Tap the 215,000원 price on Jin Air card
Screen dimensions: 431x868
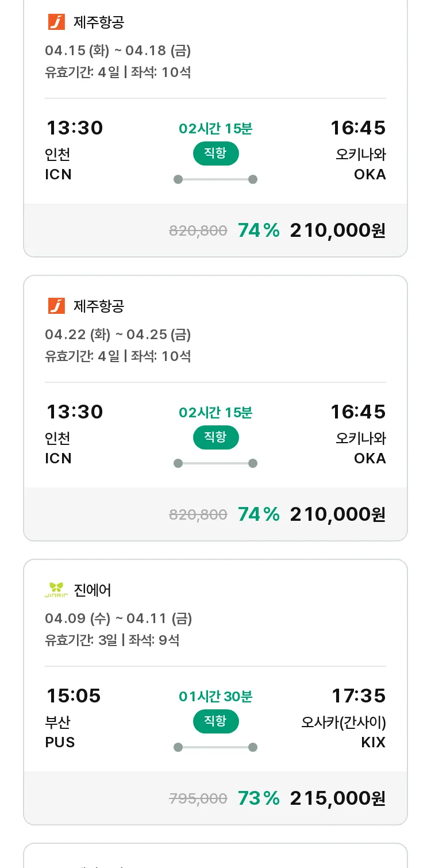click(338, 798)
